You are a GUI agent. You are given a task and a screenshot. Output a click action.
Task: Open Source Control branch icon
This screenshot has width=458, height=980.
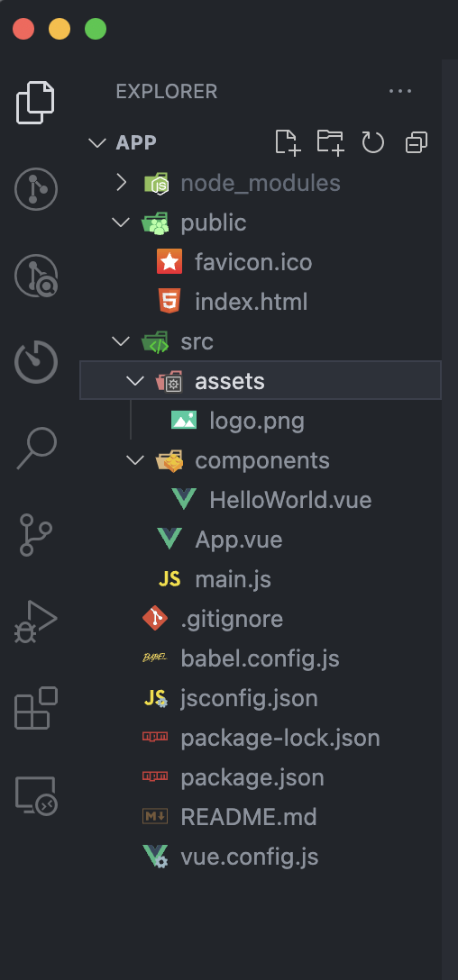coord(36,534)
